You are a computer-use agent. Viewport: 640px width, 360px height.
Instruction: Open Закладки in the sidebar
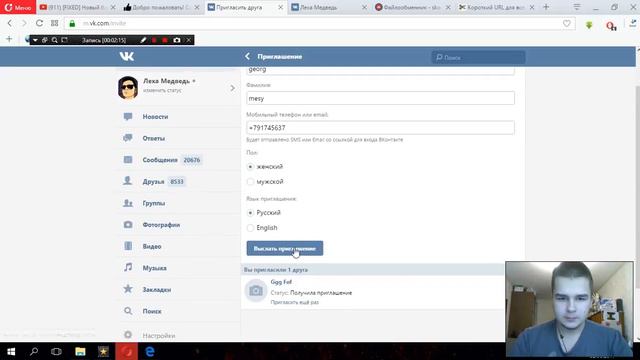click(179, 290)
